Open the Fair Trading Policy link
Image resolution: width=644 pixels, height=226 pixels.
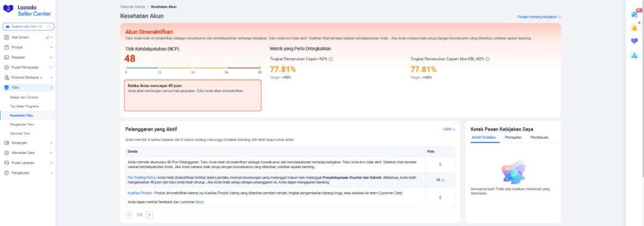(142, 176)
